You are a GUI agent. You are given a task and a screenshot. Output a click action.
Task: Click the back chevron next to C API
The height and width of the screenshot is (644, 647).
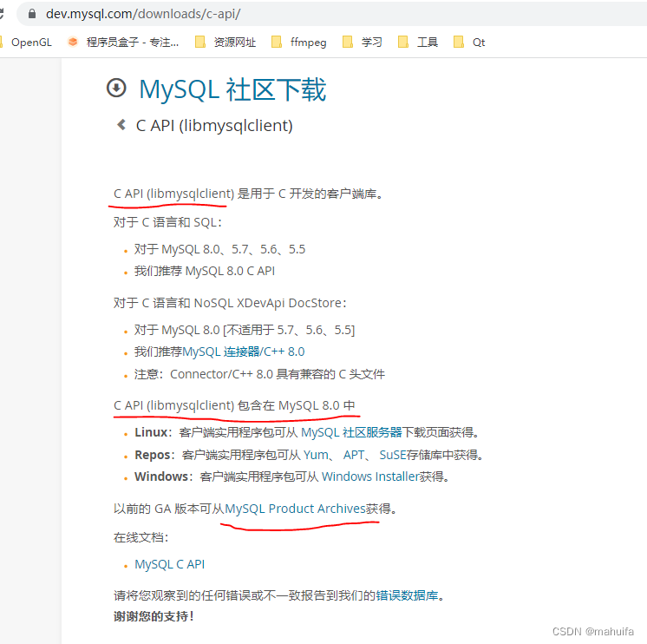click(121, 125)
